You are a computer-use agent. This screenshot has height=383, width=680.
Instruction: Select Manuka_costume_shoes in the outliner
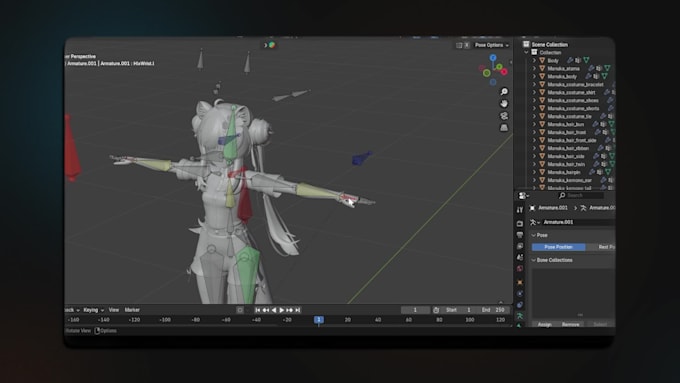[573, 100]
